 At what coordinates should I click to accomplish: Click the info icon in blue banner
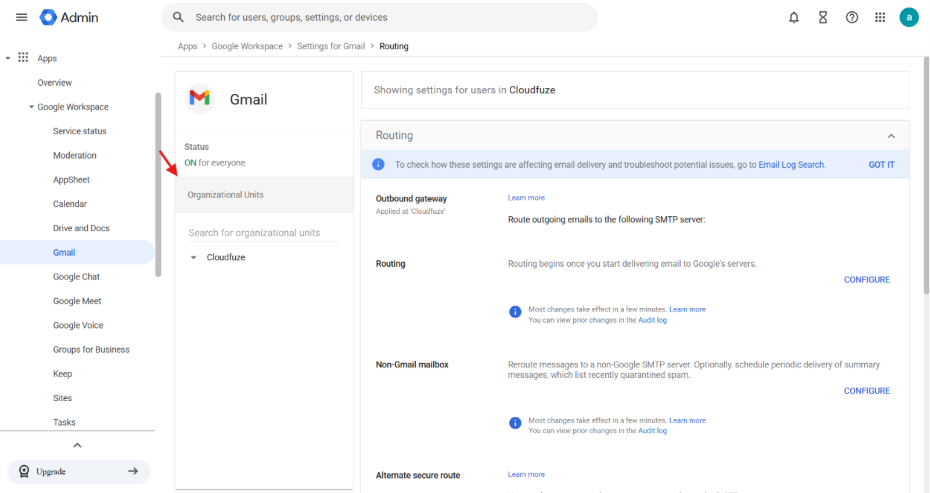point(378,164)
